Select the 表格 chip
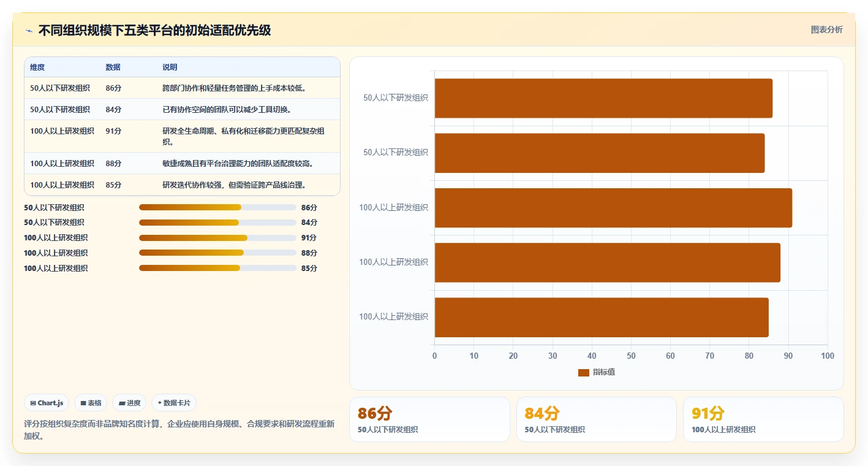868x466 pixels. [91, 403]
